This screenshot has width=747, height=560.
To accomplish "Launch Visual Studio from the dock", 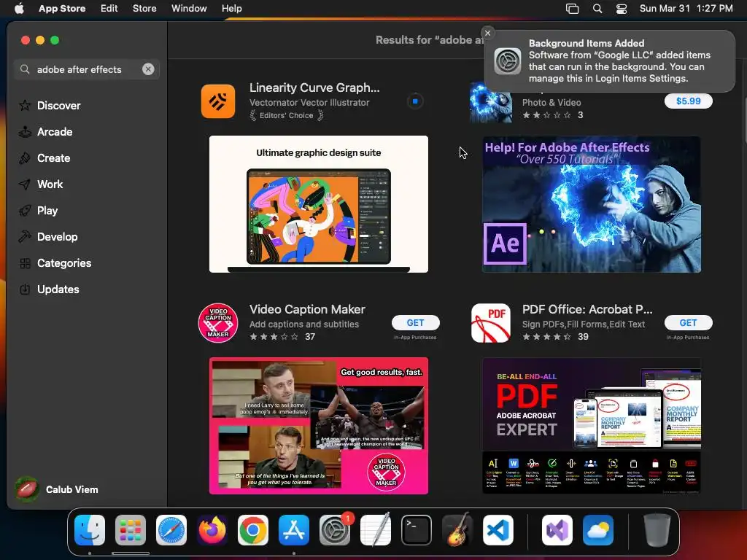I will pyautogui.click(x=557, y=530).
